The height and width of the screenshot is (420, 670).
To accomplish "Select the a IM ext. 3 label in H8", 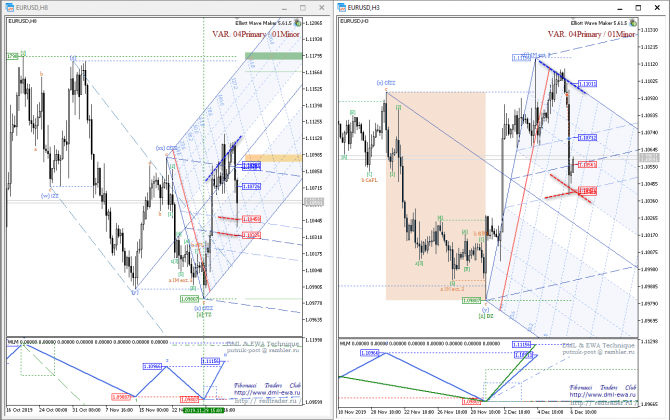I will (x=181, y=280).
